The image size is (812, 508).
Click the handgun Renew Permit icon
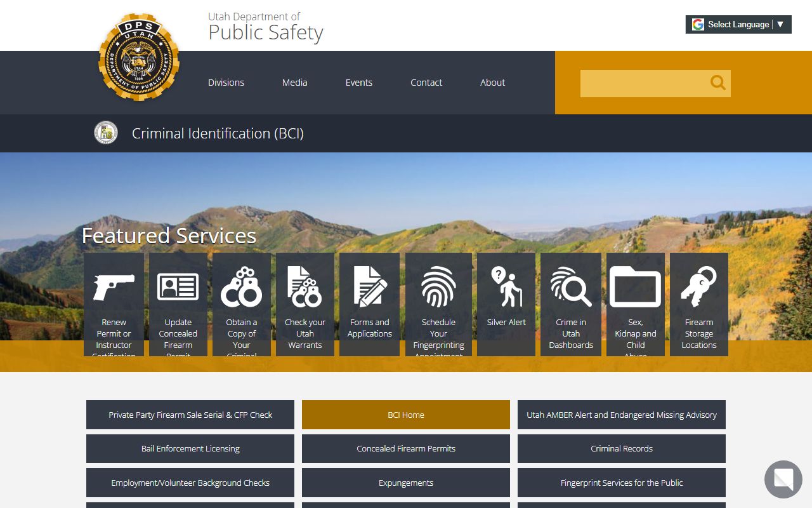(x=114, y=287)
